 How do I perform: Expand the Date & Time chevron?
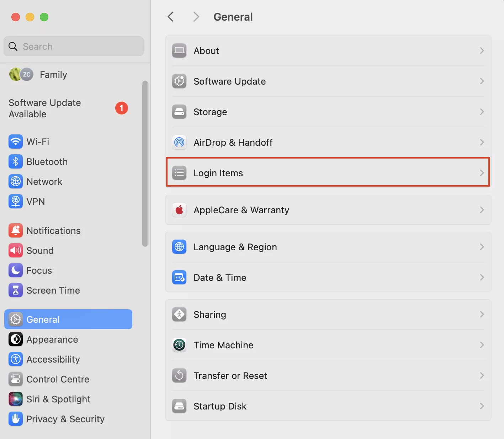pos(482,278)
